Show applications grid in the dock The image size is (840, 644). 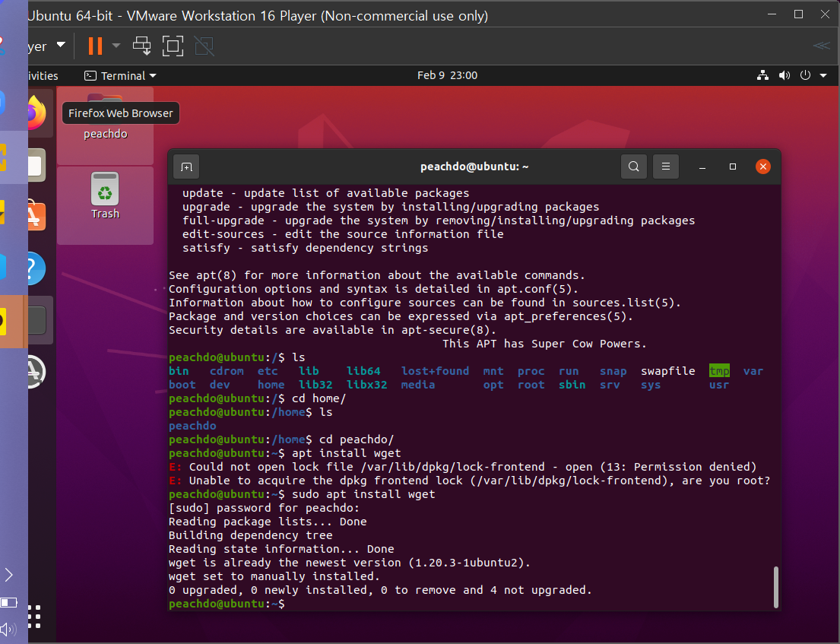point(34,616)
